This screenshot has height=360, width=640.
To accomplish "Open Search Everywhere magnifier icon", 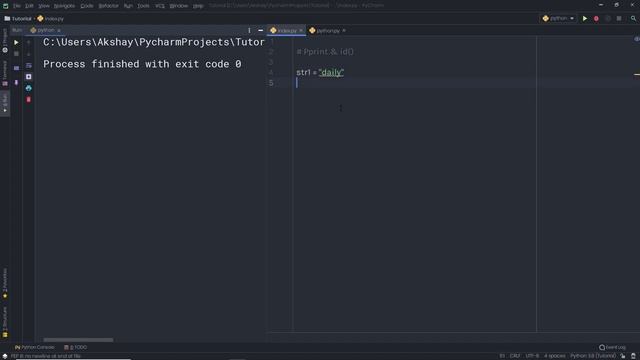I will 633,18.
